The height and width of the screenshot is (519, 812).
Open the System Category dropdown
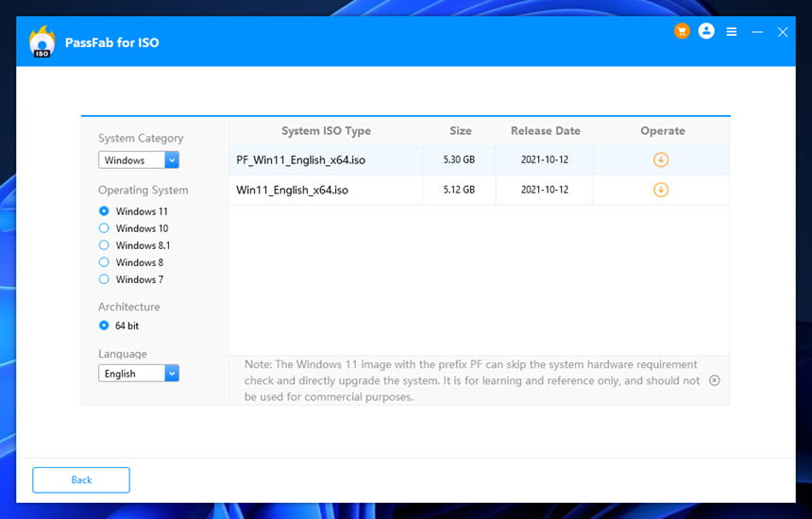click(x=139, y=159)
